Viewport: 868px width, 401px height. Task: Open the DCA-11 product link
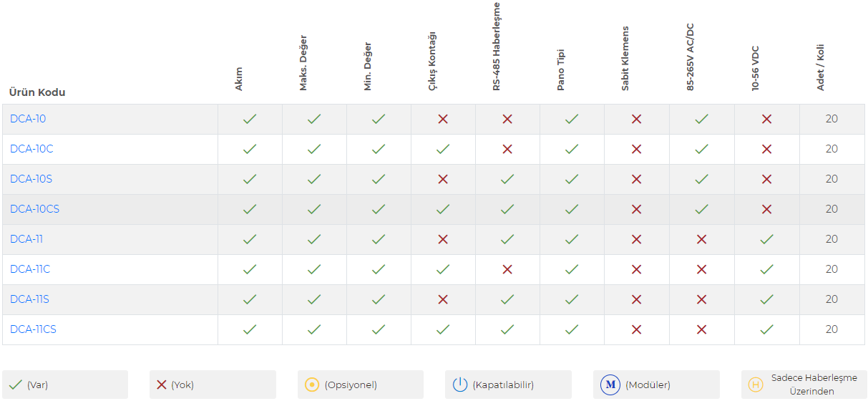coord(26,239)
